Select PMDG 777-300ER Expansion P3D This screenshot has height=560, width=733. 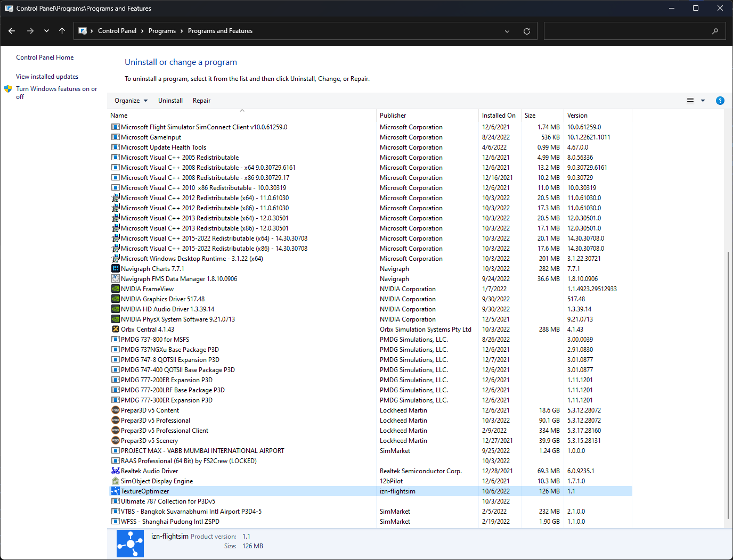tap(370, 400)
